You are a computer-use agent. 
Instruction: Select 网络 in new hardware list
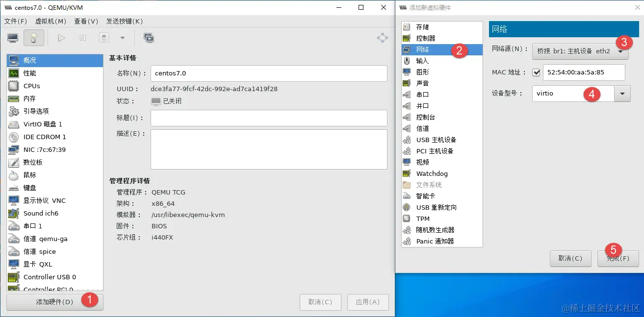442,49
